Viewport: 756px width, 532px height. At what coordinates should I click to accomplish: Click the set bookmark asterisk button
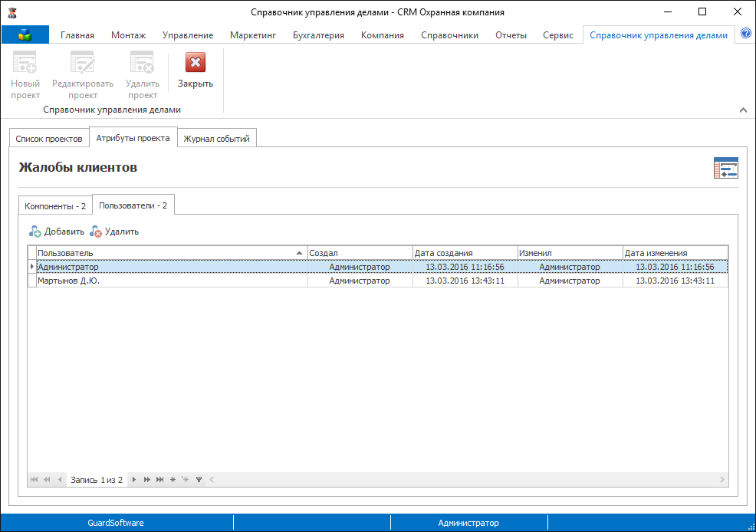click(173, 479)
